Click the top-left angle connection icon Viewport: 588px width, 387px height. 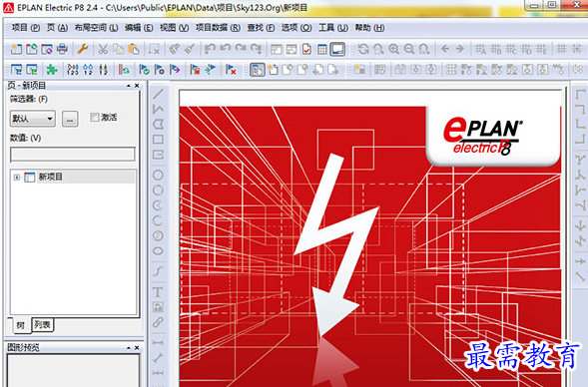(x=580, y=94)
